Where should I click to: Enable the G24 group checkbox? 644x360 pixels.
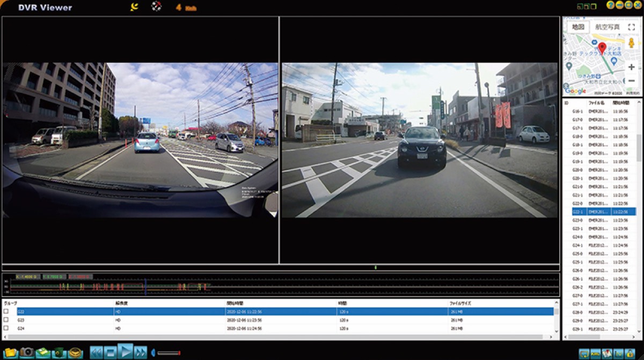coord(6,328)
